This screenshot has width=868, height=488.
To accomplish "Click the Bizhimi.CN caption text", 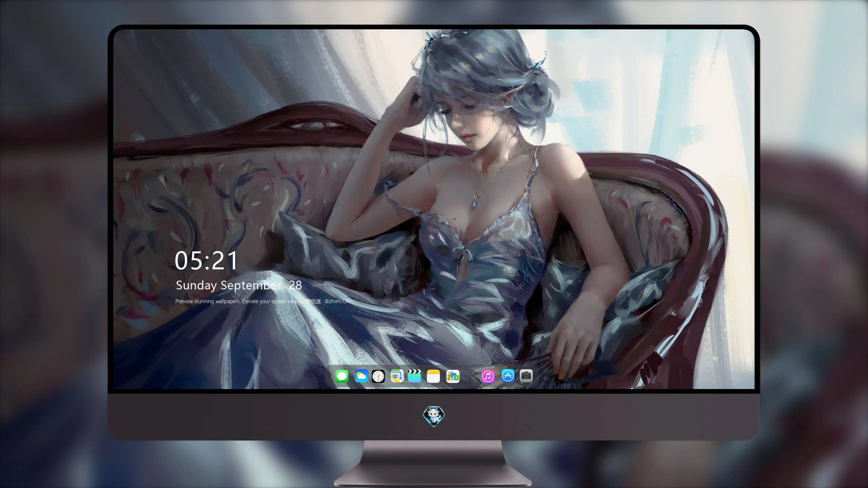I will 337,301.
